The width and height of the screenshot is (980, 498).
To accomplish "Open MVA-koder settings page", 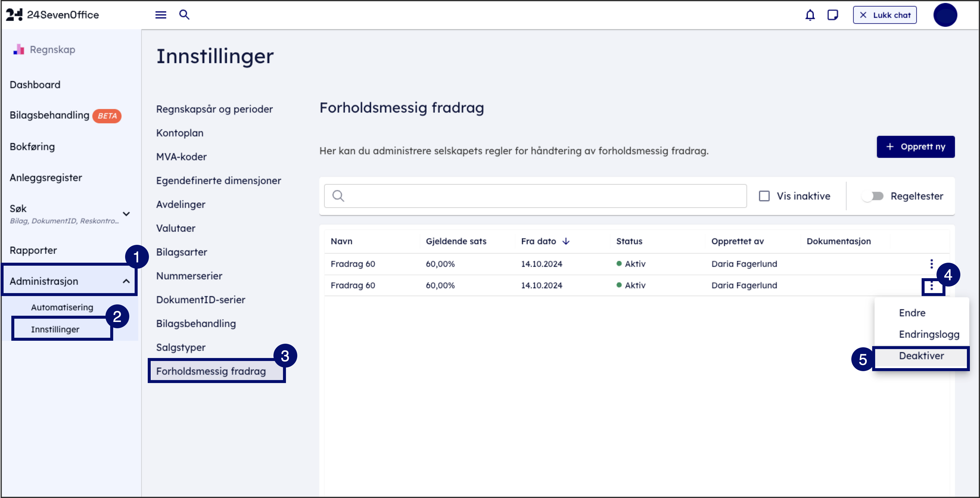I will (x=181, y=157).
